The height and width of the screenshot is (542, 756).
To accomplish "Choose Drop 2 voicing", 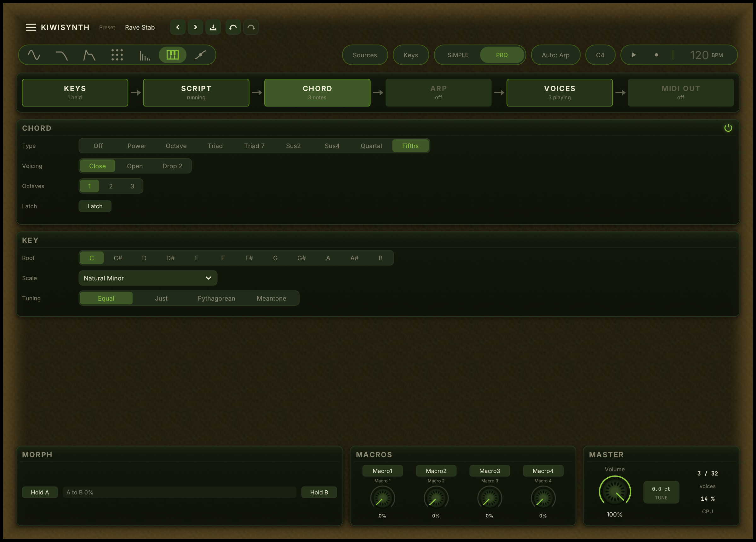I will (172, 166).
